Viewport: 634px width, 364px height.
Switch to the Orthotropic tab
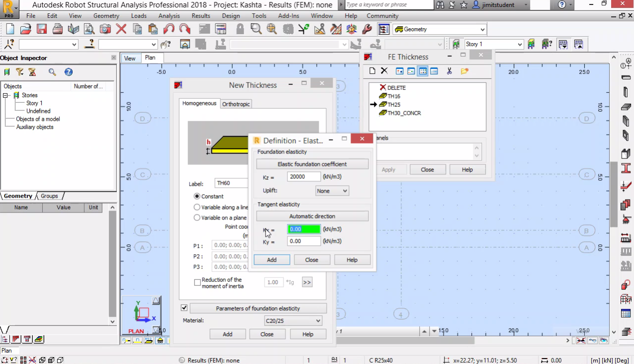pyautogui.click(x=236, y=104)
